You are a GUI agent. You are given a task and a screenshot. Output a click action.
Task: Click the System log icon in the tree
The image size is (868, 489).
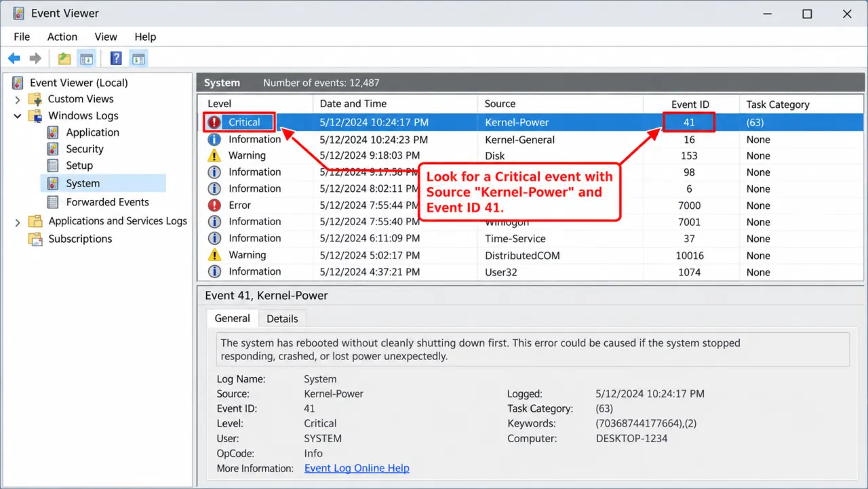(53, 183)
